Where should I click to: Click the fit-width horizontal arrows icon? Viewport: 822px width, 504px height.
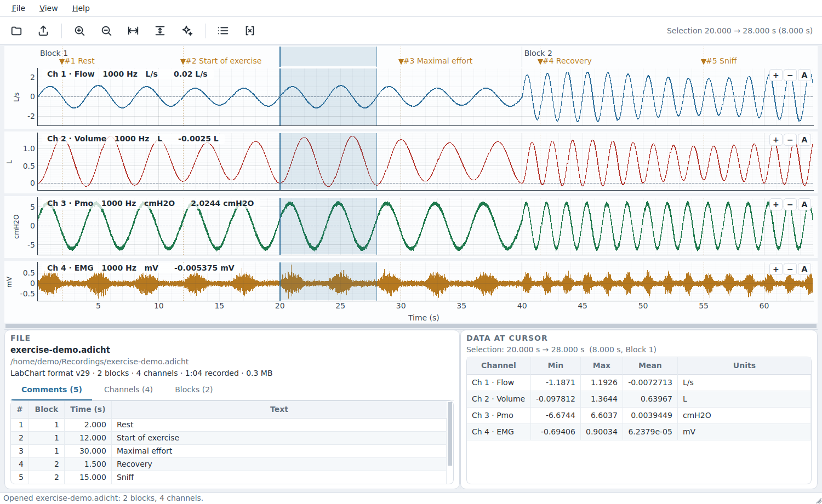pos(133,31)
